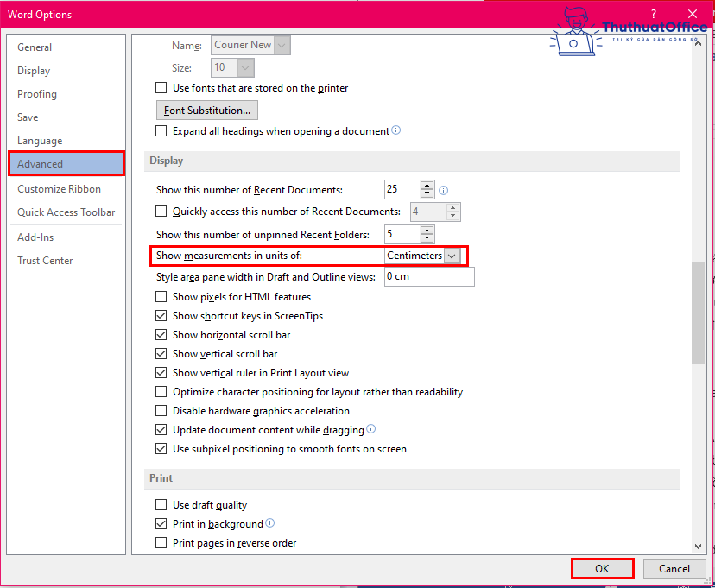Open the measurement units dropdown
The image size is (715, 588).
(x=452, y=256)
